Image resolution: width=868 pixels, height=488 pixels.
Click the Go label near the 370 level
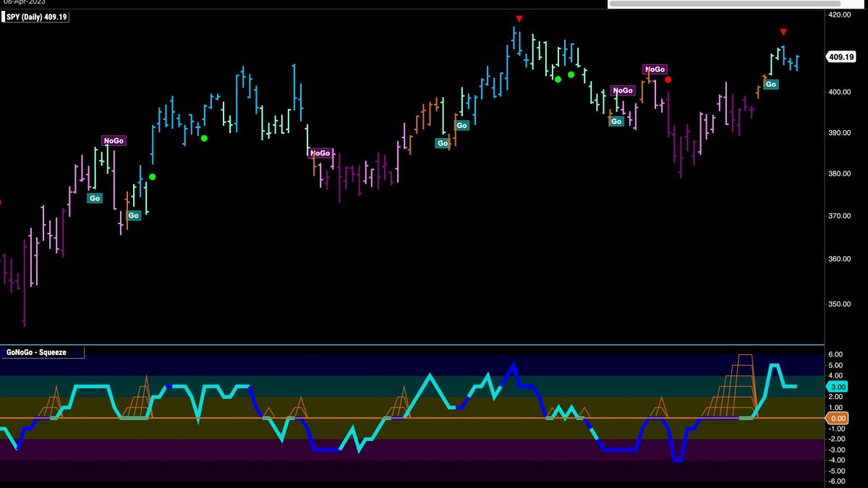pyautogui.click(x=133, y=215)
